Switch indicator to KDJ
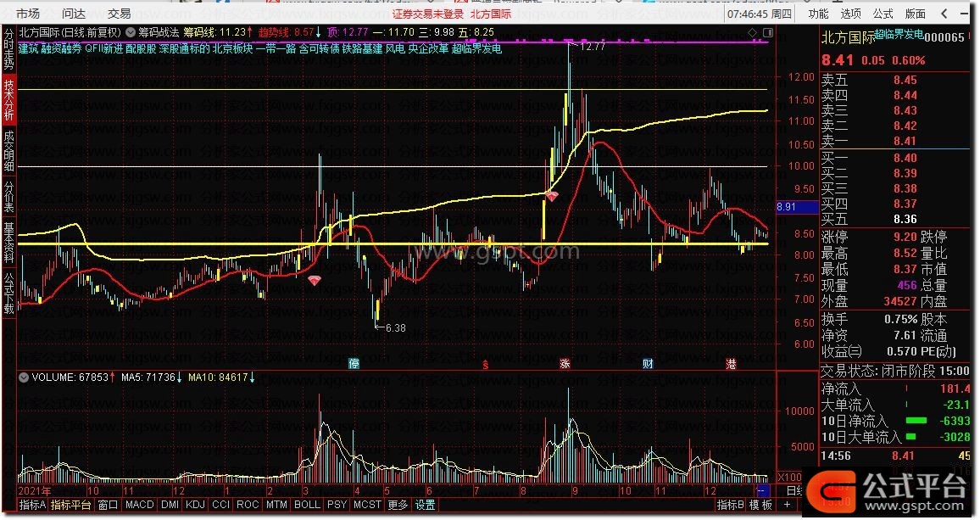This screenshot has width=980, height=520. (195, 505)
